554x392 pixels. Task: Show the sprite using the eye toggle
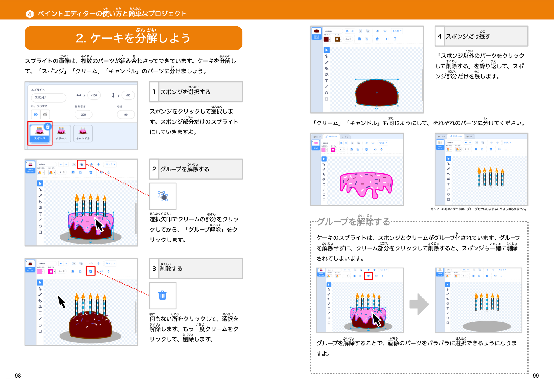pyautogui.click(x=36, y=114)
